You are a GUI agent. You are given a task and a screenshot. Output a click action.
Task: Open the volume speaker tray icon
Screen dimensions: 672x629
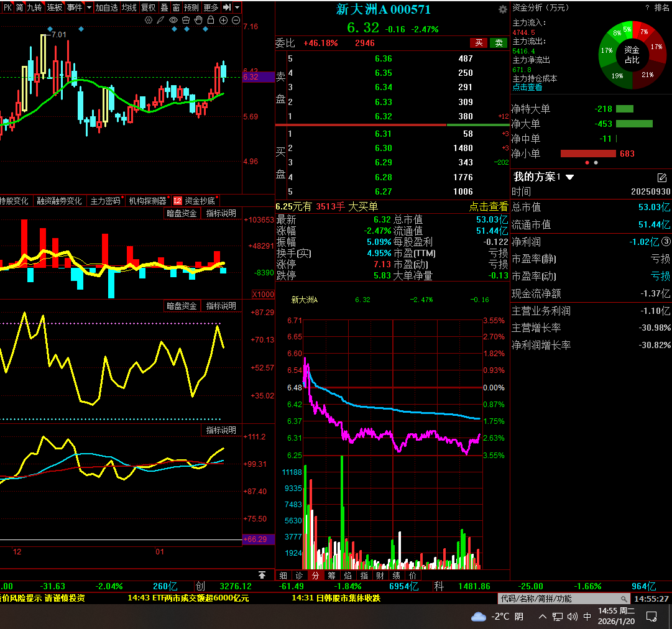click(x=572, y=617)
